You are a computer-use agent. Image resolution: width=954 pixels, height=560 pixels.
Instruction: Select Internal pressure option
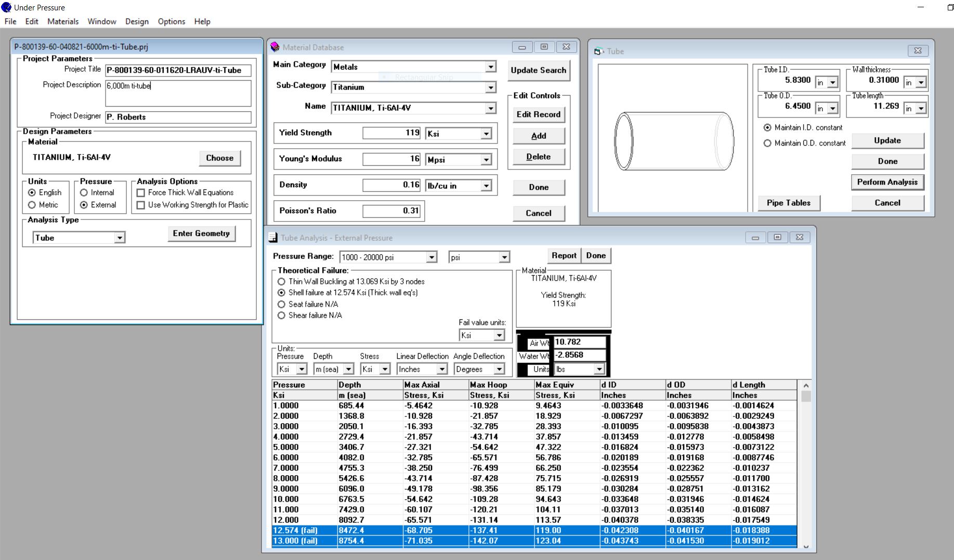84,192
